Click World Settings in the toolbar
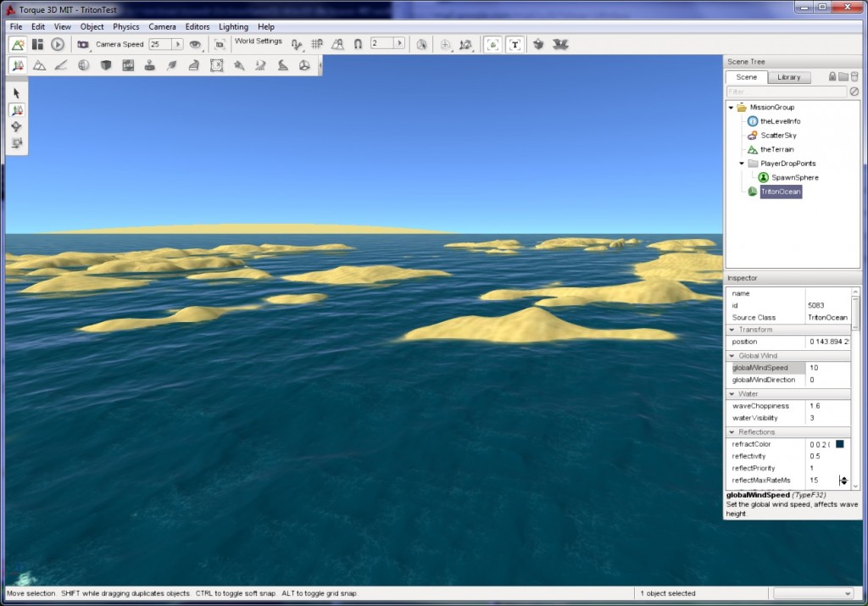868x606 pixels. (x=258, y=42)
